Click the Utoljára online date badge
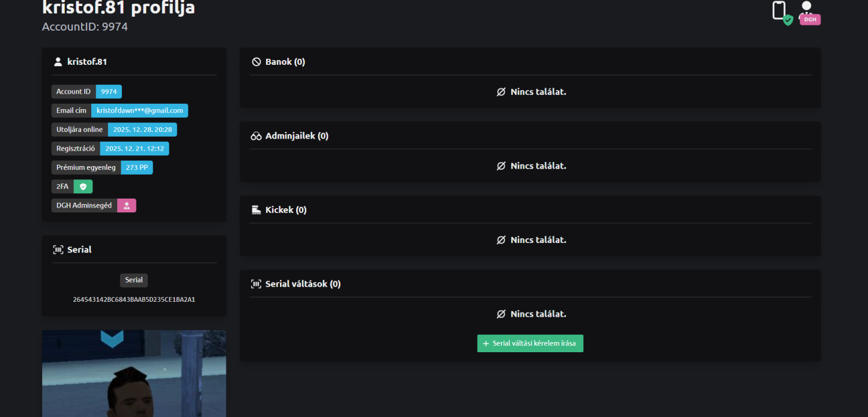Screen dimensions: 868x417 click(142, 130)
